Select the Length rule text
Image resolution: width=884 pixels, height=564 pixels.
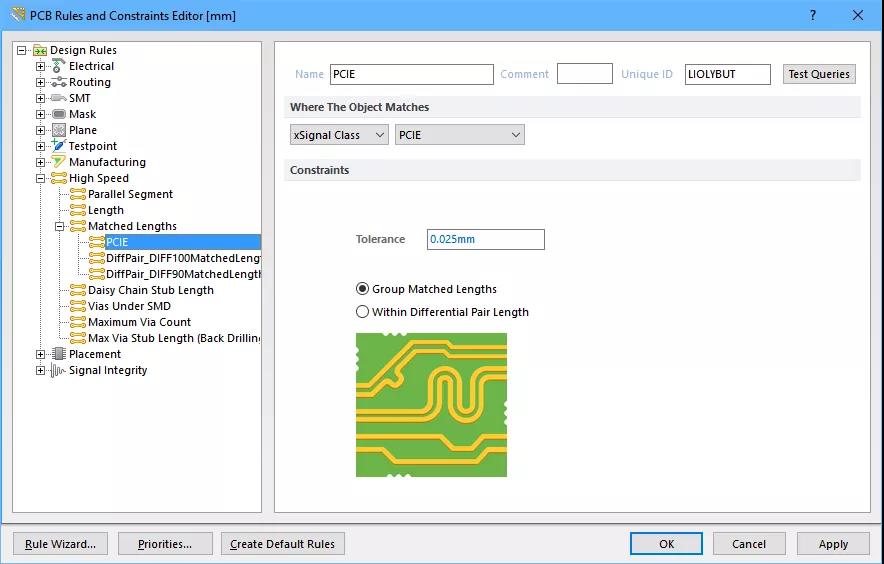pos(105,210)
